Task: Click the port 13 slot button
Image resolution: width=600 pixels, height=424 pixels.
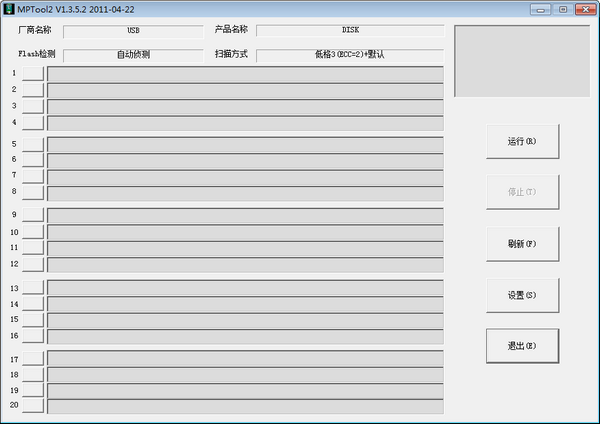Action: click(x=33, y=288)
